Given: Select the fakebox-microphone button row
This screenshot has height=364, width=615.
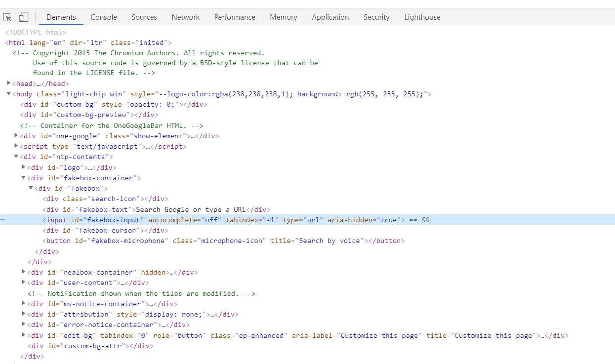Looking at the screenshot, I should click(x=224, y=241).
